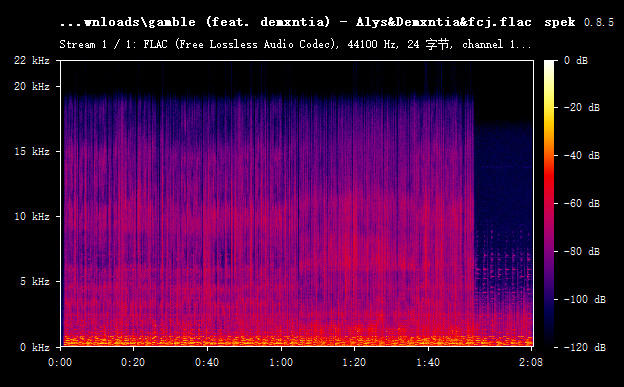
Task: Click the '1:00' time axis label
Action: [x=281, y=362]
